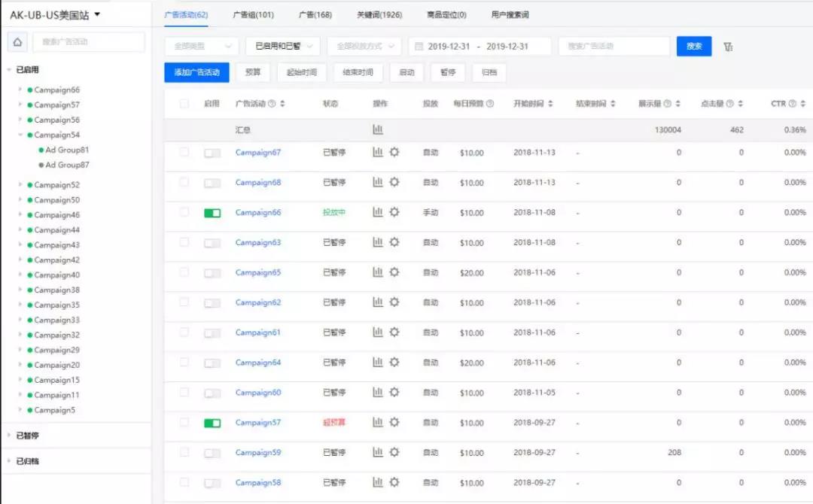Screen dimensions: 813x504
Task: Open settings gear for Campaign61
Action: pos(394,332)
